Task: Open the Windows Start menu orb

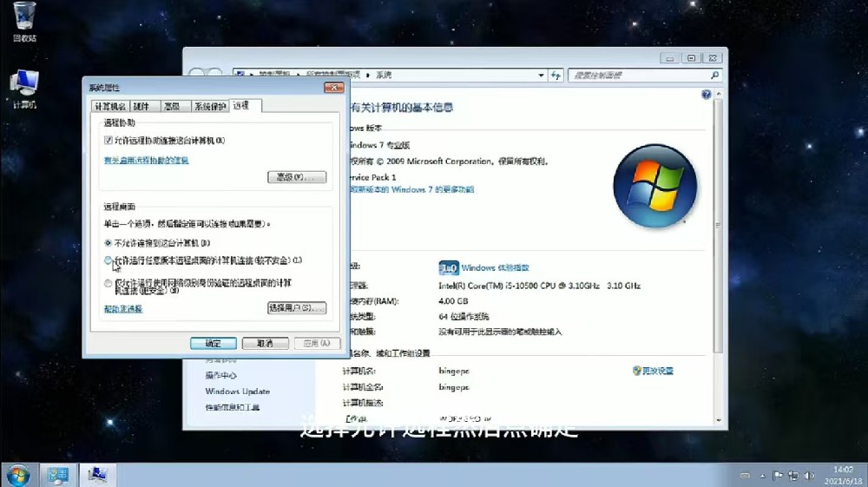Action: (x=18, y=476)
